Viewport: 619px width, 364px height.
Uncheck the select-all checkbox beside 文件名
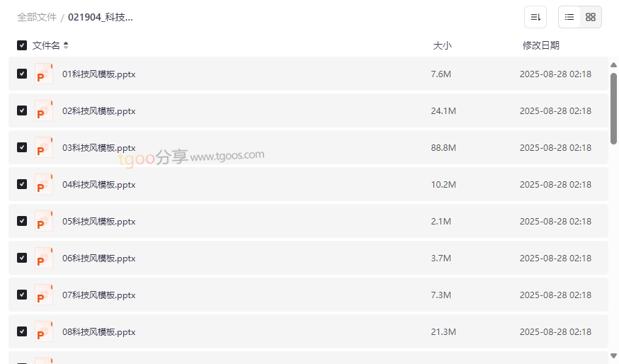click(22, 45)
